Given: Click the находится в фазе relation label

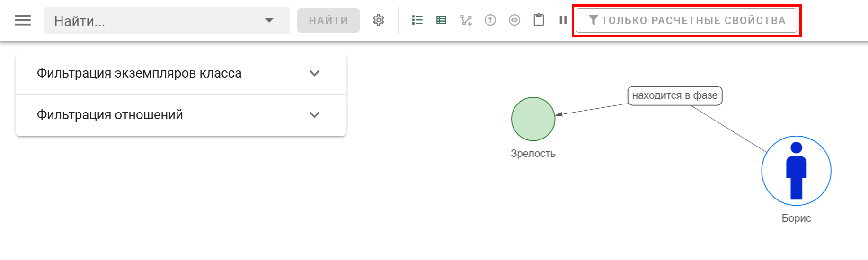Looking at the screenshot, I should (675, 95).
